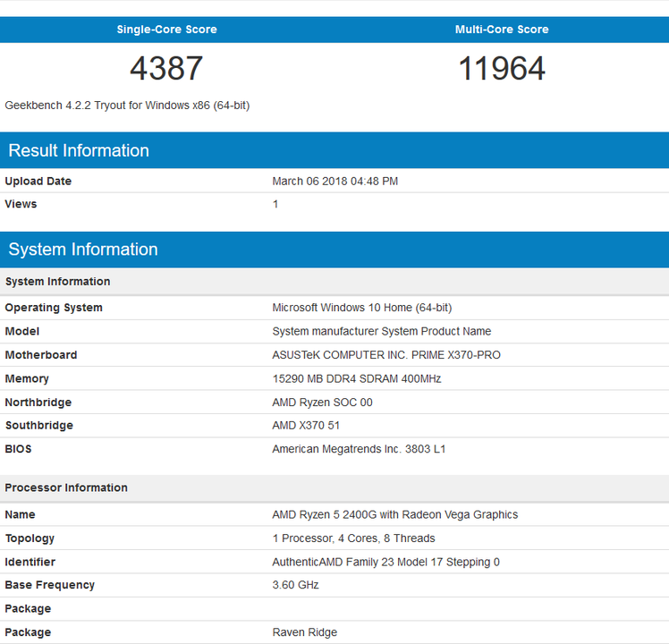Click the BIOS label
This screenshot has height=644, width=669.
click(x=19, y=449)
